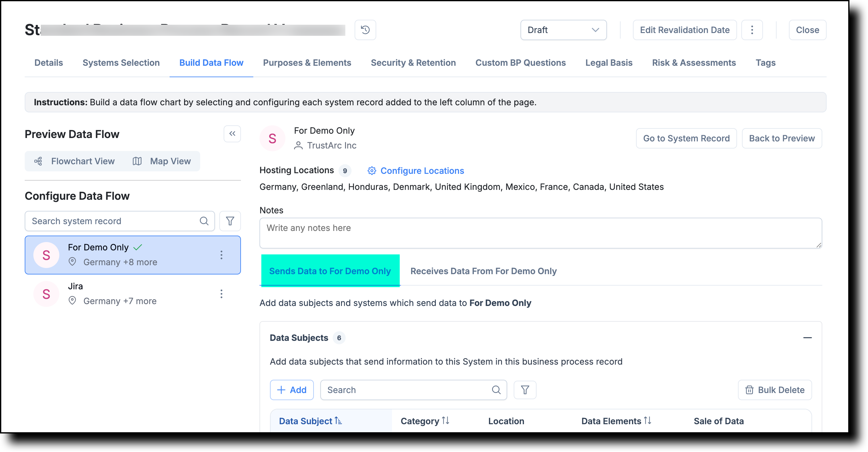This screenshot has width=868, height=452.
Task: Open the Jira row kebab menu
Action: (221, 294)
